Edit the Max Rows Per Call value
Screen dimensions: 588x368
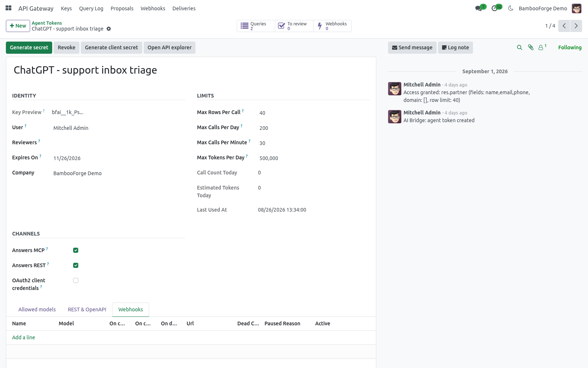314,113
